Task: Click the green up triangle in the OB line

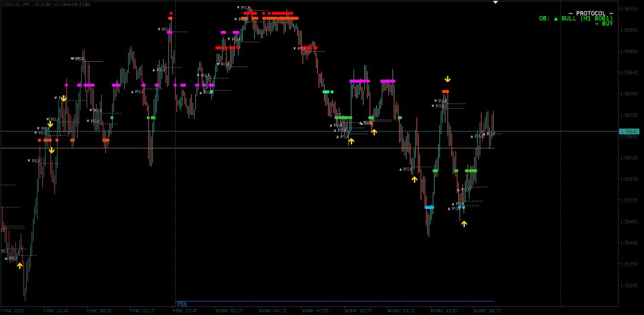Action: pos(556,19)
